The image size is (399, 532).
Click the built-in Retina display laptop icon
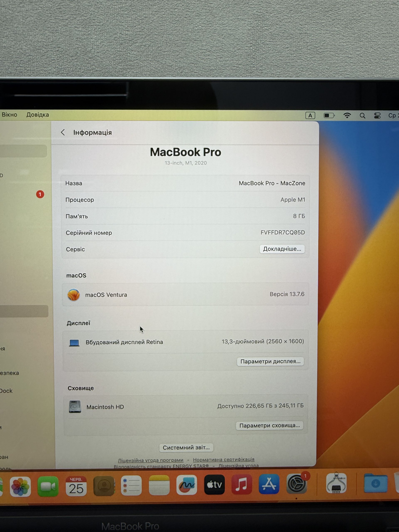tap(74, 343)
